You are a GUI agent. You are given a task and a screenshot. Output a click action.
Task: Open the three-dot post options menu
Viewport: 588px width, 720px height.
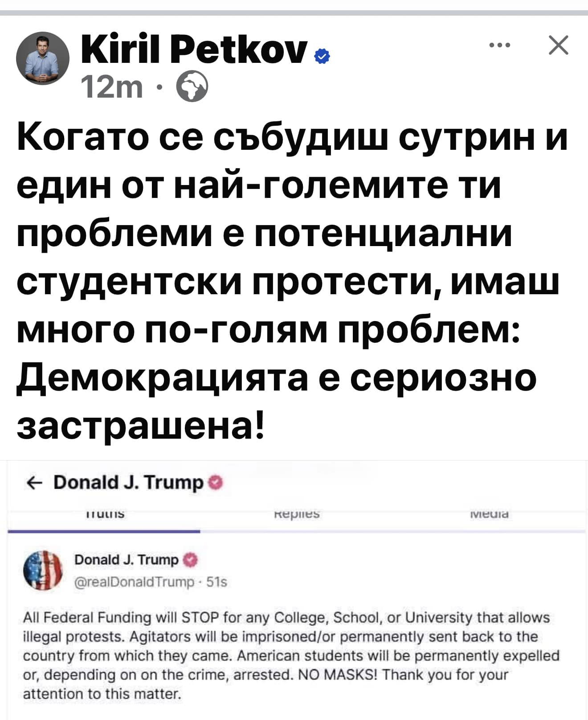point(498,45)
